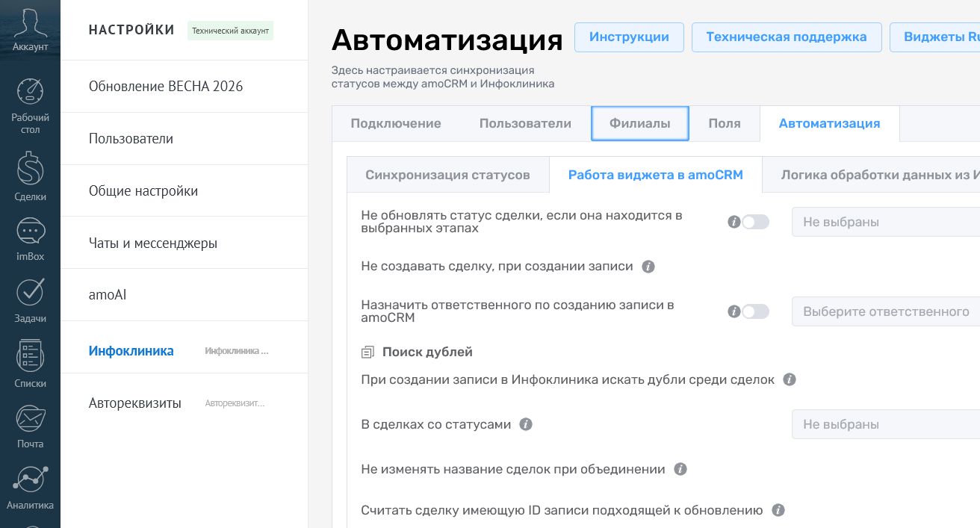Open Обновление ВЕСНА 2026 settings item

[x=184, y=87]
